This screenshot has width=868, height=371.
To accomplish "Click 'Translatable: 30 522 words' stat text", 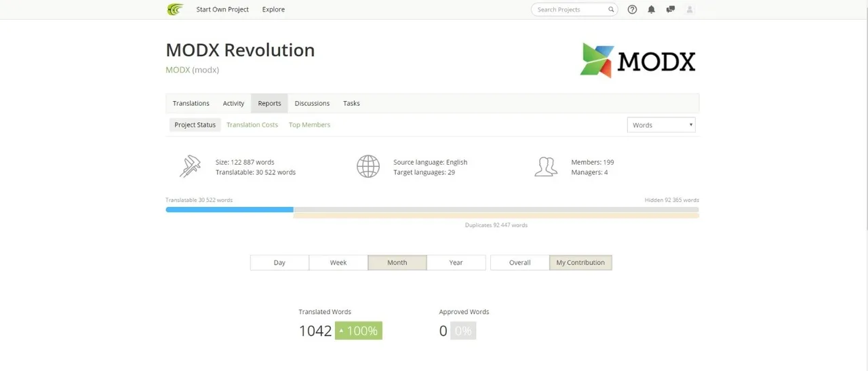I will [256, 172].
